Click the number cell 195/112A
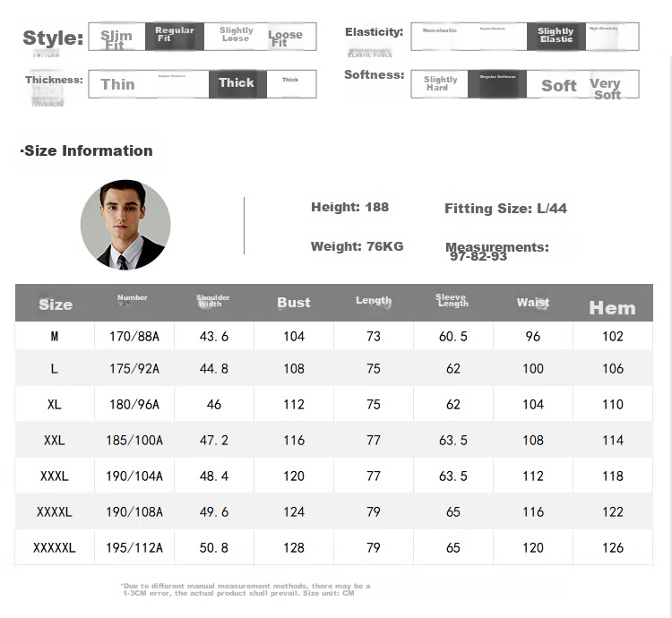 (134, 548)
